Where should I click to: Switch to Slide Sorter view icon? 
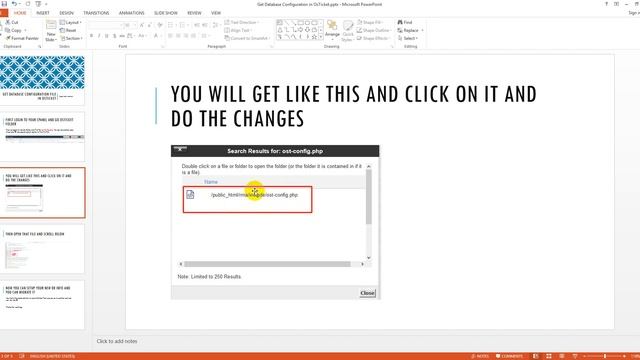point(549,356)
